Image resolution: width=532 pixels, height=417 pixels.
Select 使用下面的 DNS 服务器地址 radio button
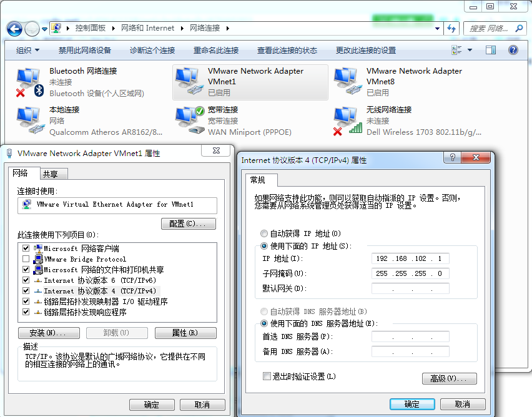264,323
